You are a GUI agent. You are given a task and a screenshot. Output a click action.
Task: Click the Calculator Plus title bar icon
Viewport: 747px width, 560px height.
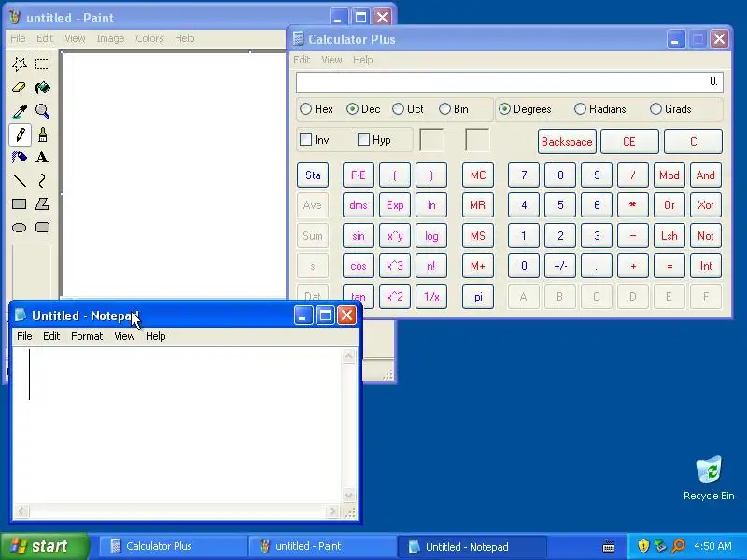298,38
